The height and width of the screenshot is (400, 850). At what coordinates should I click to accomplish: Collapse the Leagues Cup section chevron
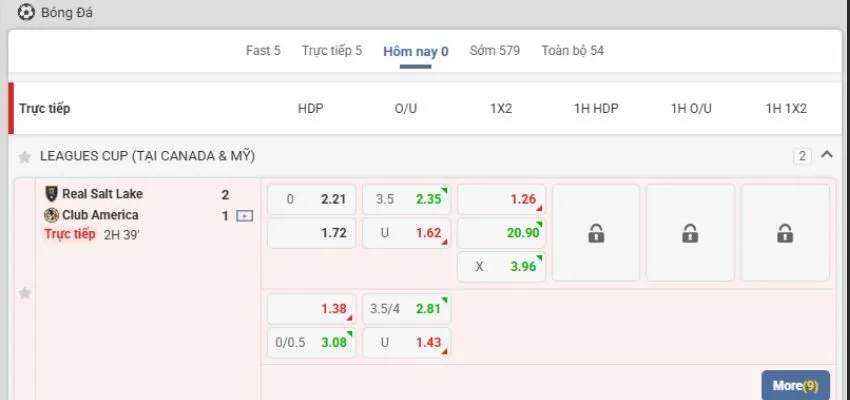826,155
